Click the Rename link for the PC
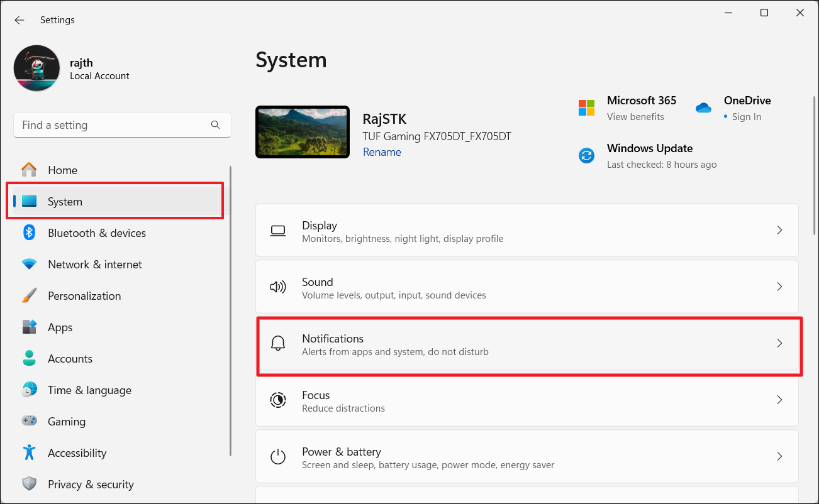 [382, 152]
